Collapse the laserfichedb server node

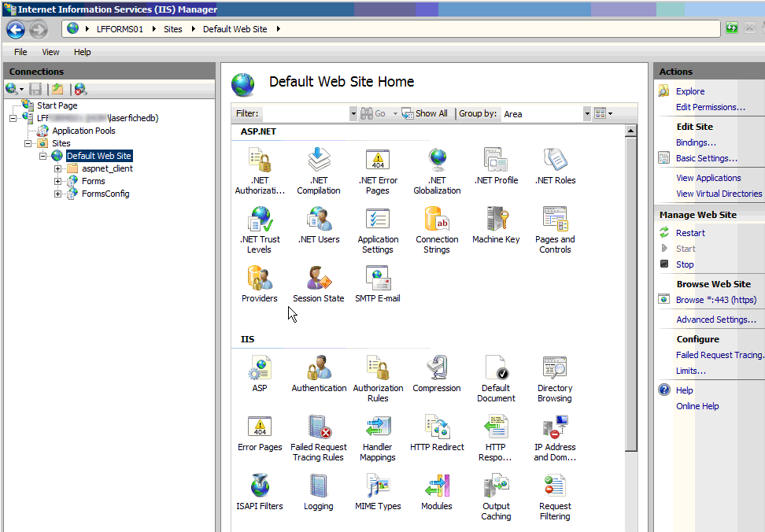click(13, 118)
